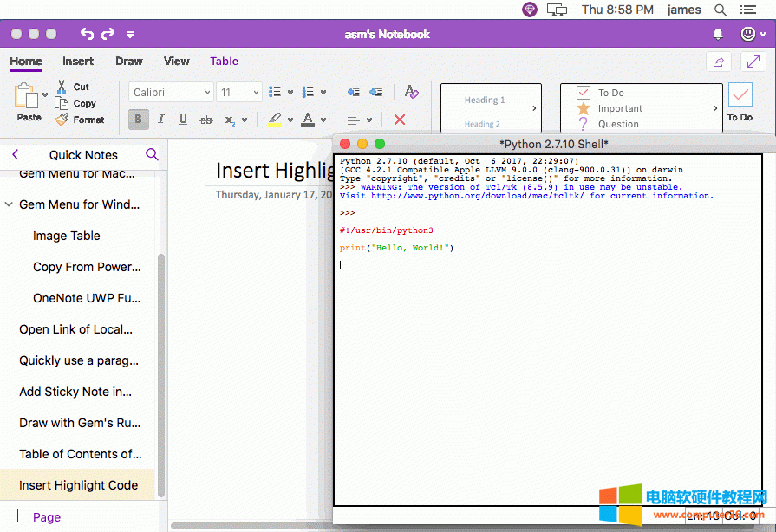Open the Table menu
Screen dimensions: 776x532
[224, 61]
